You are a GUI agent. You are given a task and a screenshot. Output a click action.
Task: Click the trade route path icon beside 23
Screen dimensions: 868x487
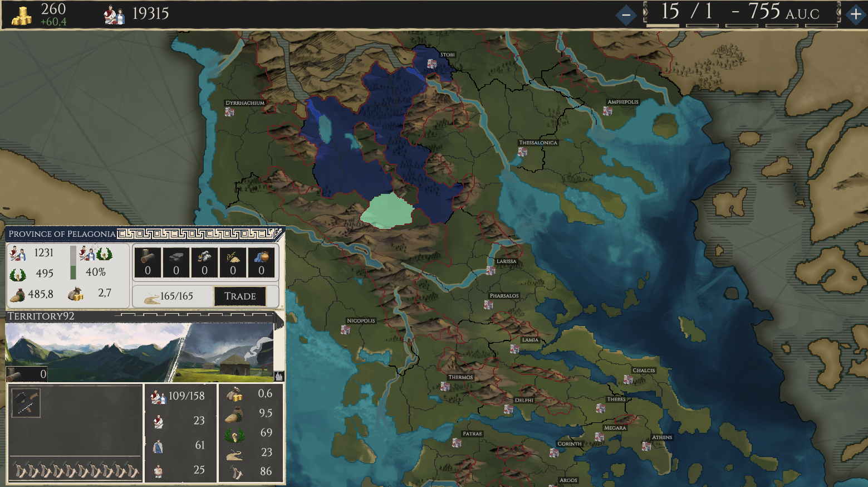(234, 455)
